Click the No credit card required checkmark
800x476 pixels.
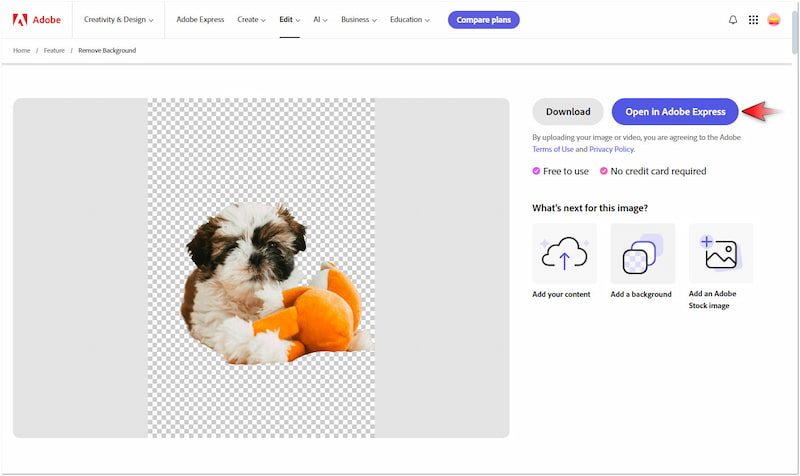[603, 171]
